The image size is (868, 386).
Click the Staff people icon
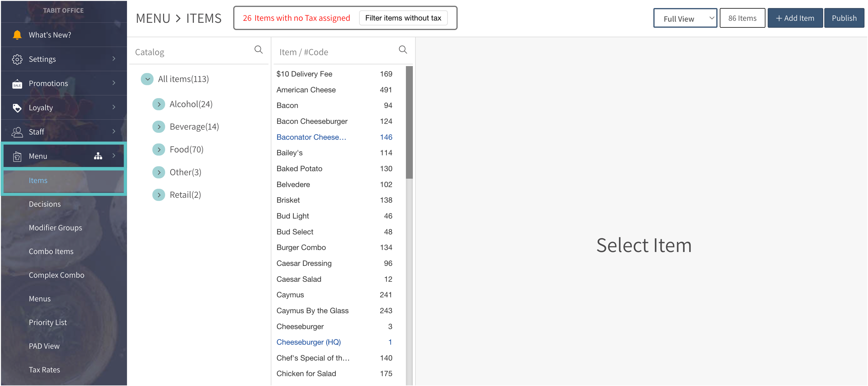point(17,132)
